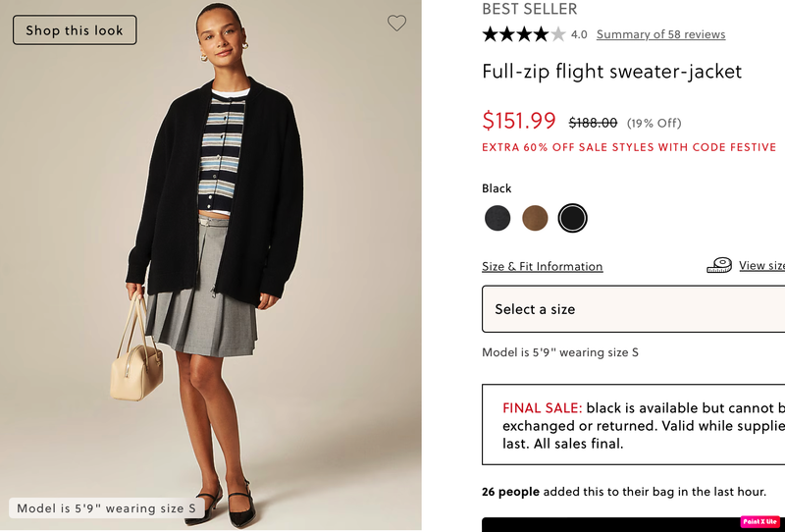Click the View size chart link
Viewport: 785px width, 532px height.
click(762, 265)
